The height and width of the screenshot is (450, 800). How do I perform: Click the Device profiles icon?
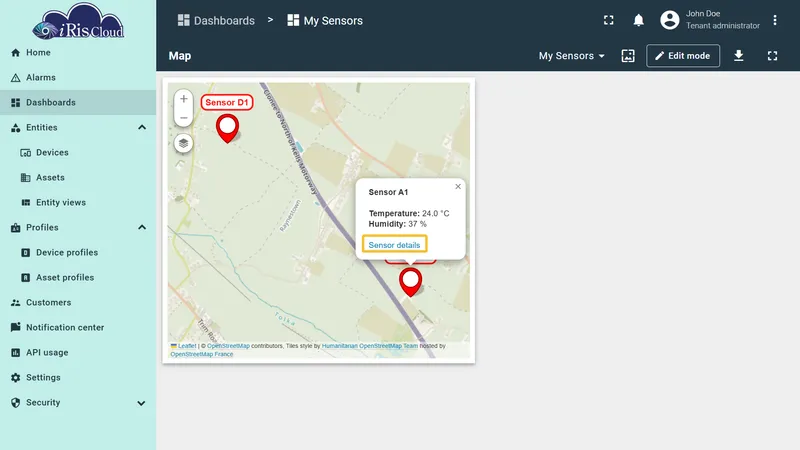click(26, 253)
